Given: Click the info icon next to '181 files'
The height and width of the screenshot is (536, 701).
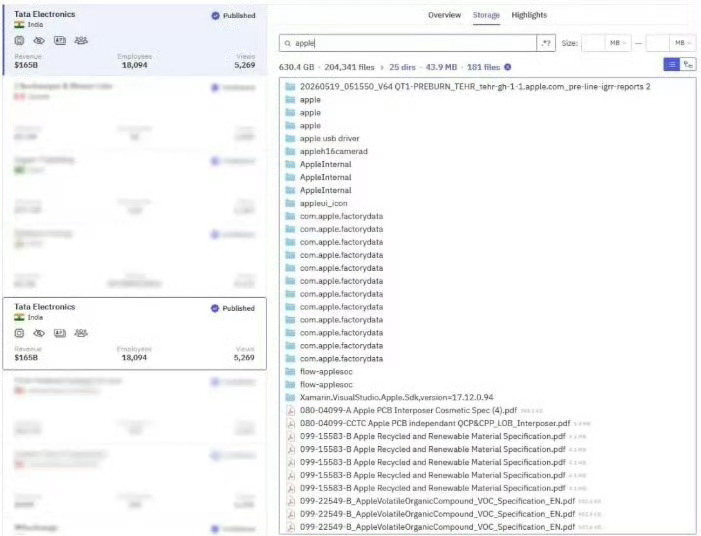Looking at the screenshot, I should coord(508,67).
